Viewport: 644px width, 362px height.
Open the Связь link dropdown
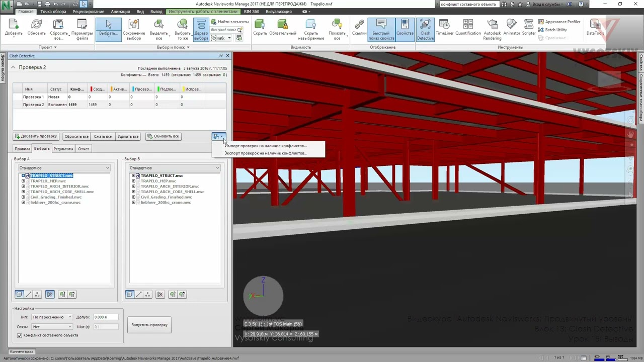click(x=52, y=327)
